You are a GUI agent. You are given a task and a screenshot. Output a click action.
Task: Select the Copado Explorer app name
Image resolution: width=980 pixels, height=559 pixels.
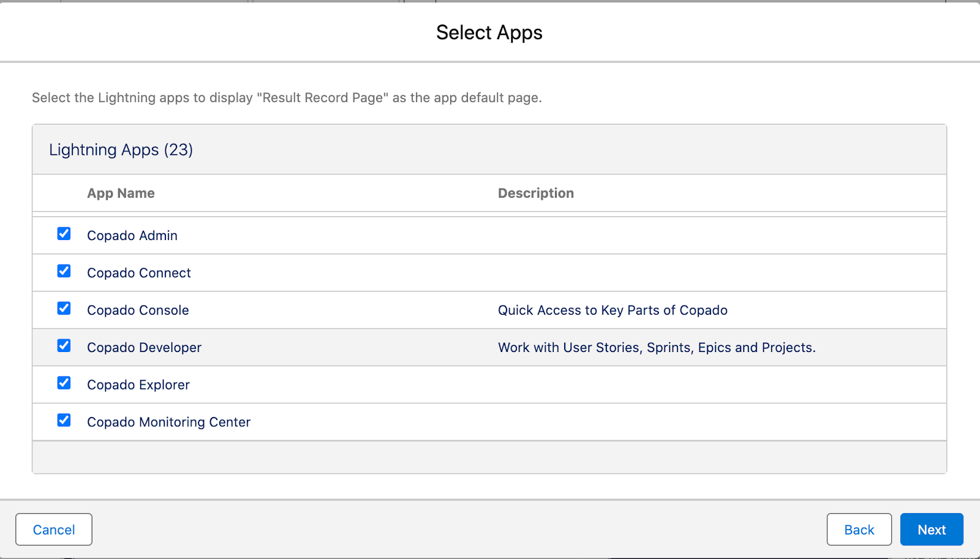click(138, 385)
